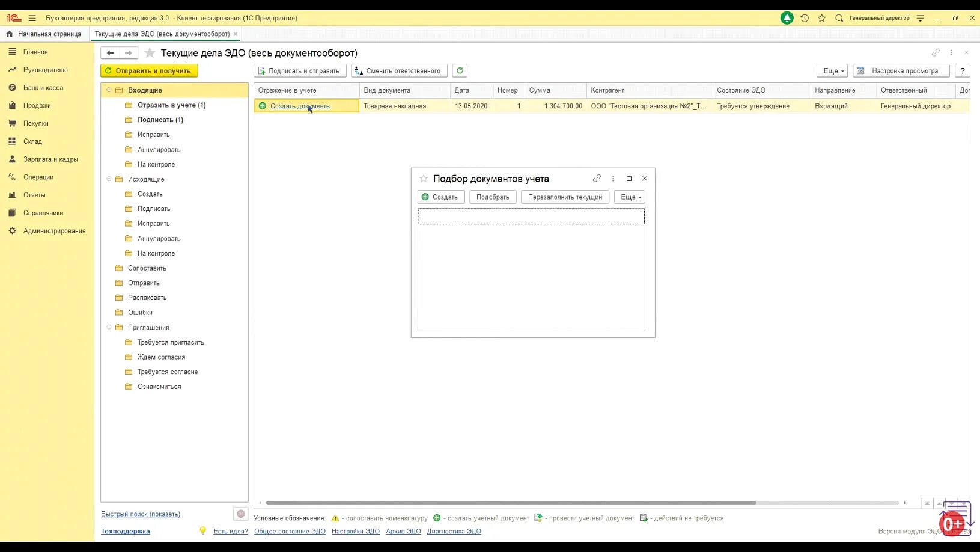980x552 pixels.
Task: Open Настройки ЭДО link
Action: (356, 532)
